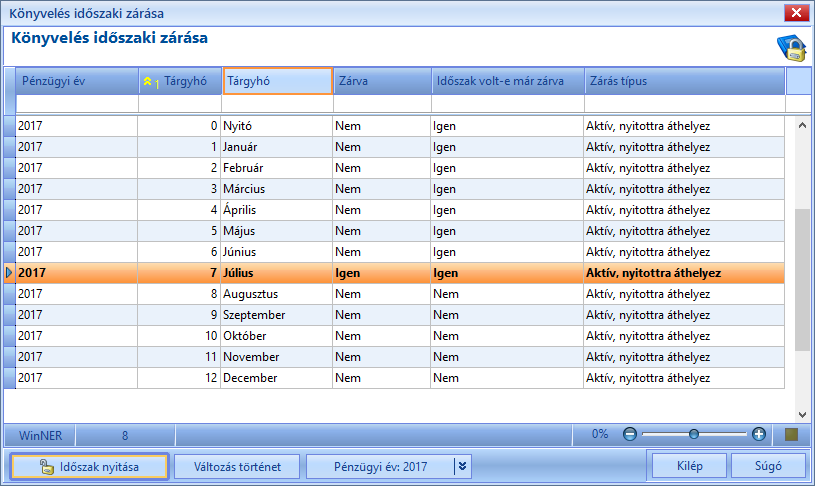Select the Augusztus cell

277,294
